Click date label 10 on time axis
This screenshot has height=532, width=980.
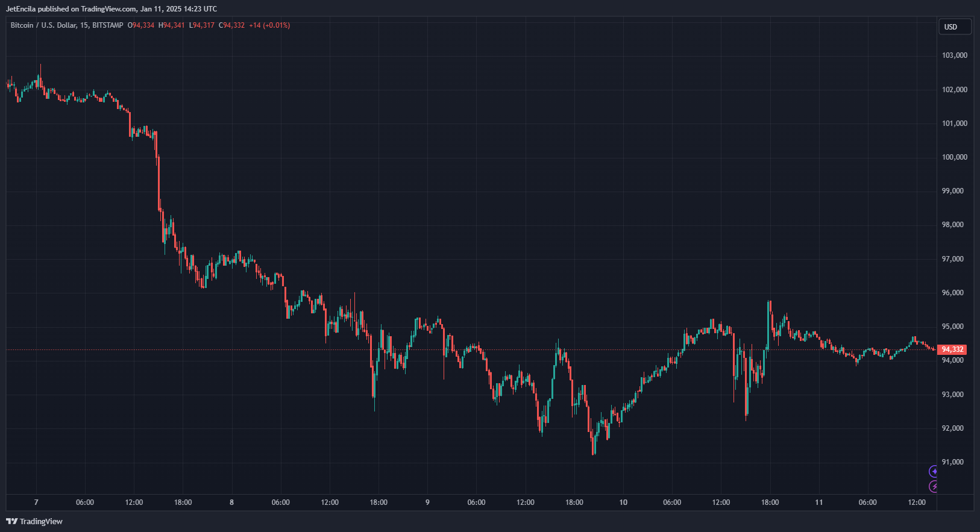[x=623, y=502]
